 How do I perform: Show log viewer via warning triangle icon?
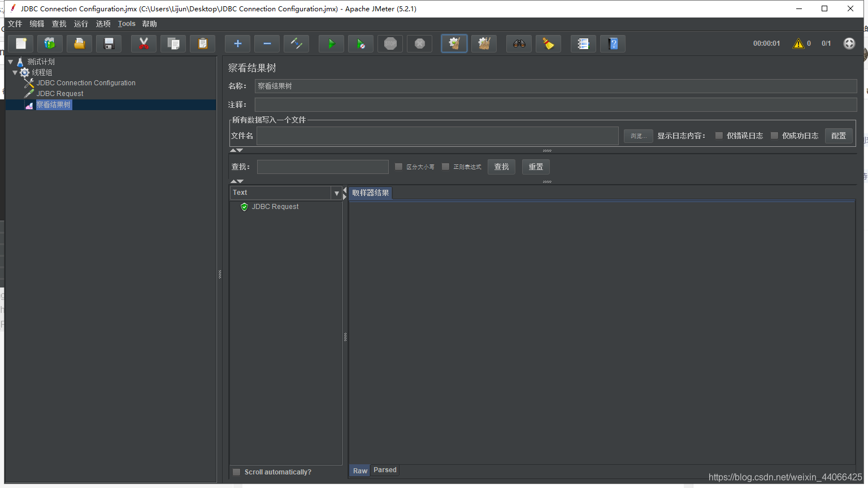[798, 43]
